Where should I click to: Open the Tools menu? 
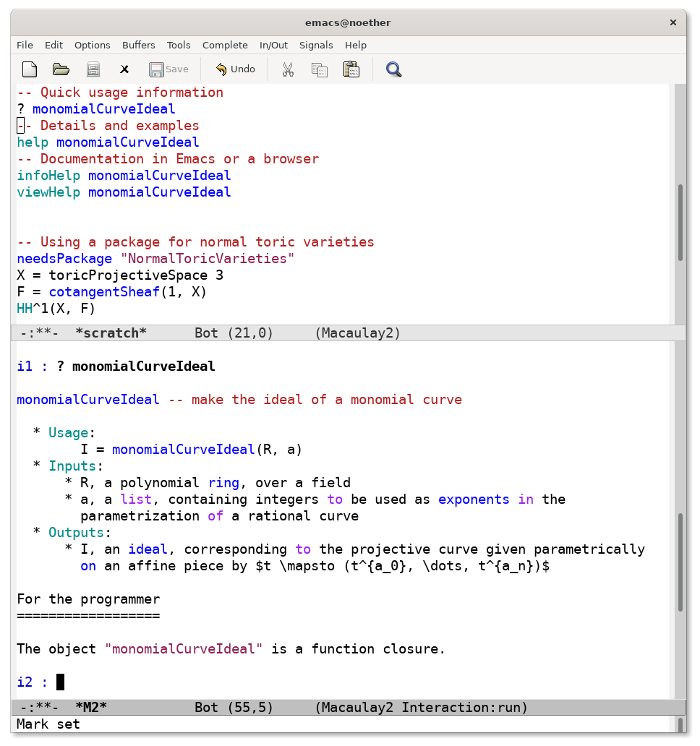179,46
